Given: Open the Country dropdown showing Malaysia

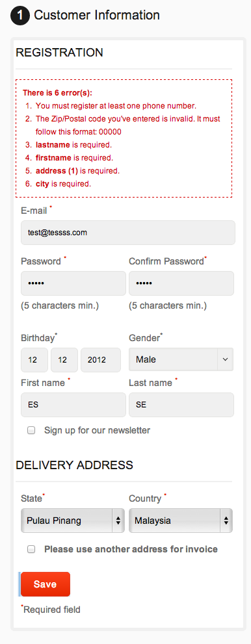Looking at the screenshot, I should coord(181,521).
